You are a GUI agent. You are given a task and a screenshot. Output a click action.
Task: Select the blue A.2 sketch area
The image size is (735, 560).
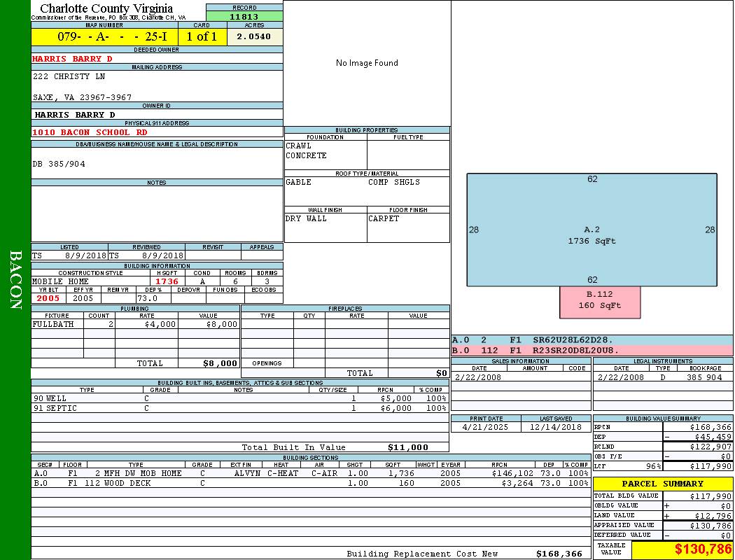click(x=591, y=231)
